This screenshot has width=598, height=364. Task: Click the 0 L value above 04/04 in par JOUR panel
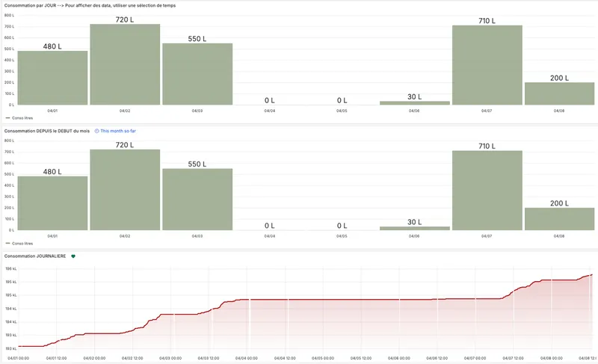coord(270,100)
